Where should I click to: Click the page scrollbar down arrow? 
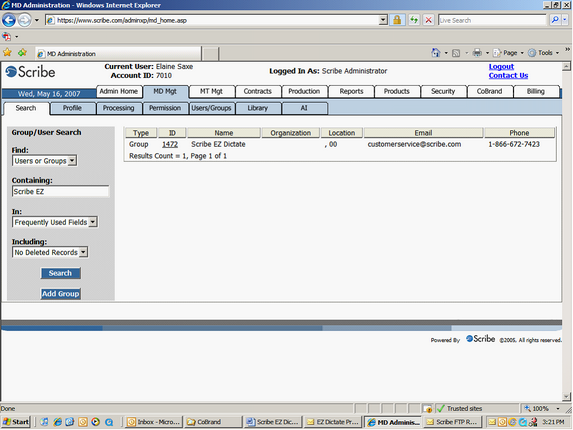click(566, 396)
